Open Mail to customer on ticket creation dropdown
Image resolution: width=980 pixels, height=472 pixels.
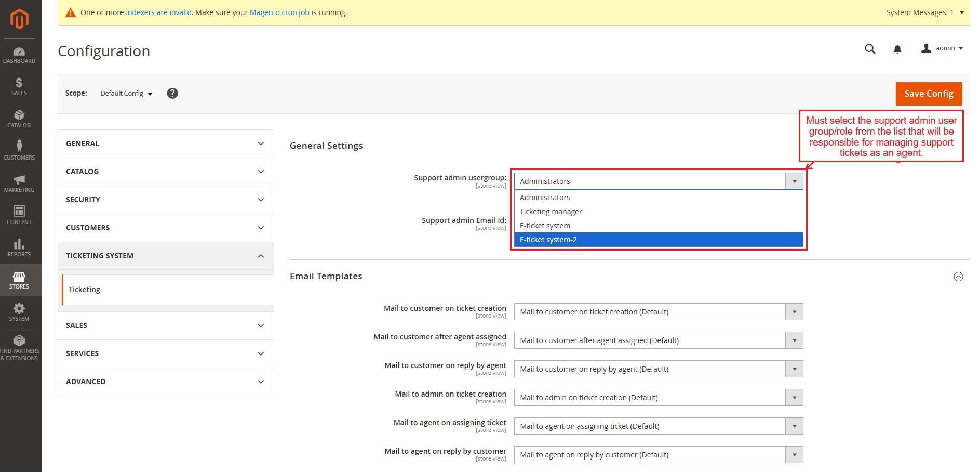click(658, 312)
